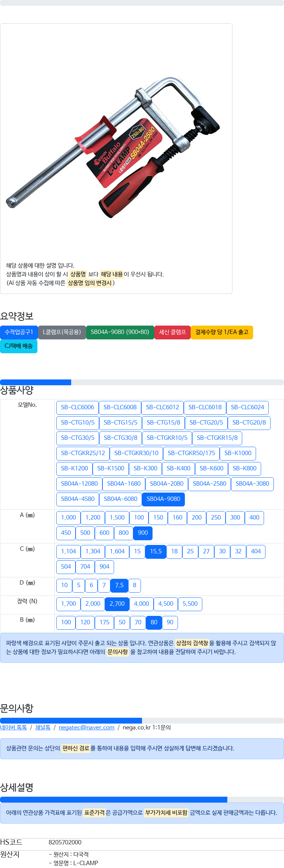Select model SB-CTGKR50/175
The width and height of the screenshot is (284, 868).
tap(191, 453)
